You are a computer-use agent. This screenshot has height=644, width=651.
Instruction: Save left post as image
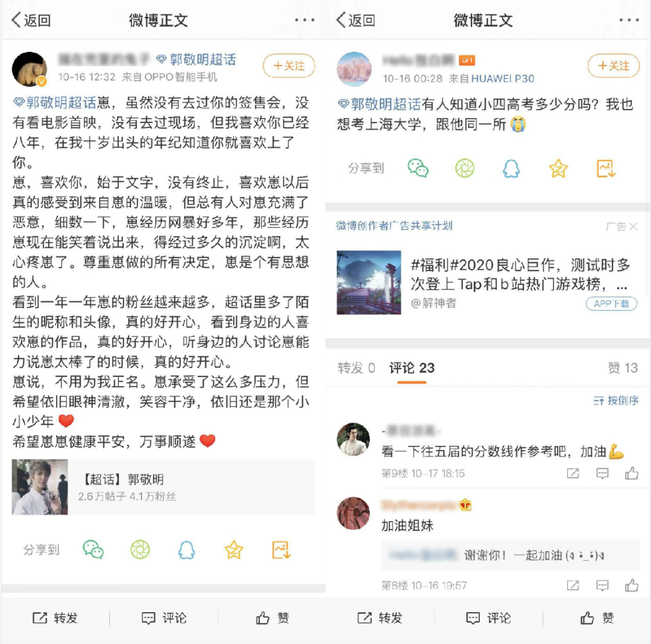(x=281, y=550)
